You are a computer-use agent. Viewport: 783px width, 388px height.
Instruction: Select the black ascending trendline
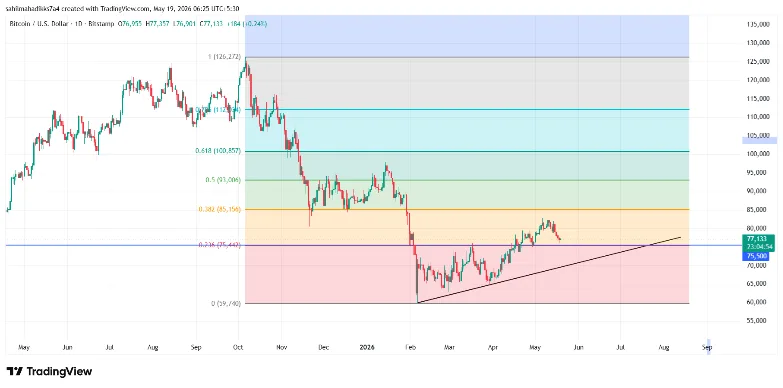point(549,270)
